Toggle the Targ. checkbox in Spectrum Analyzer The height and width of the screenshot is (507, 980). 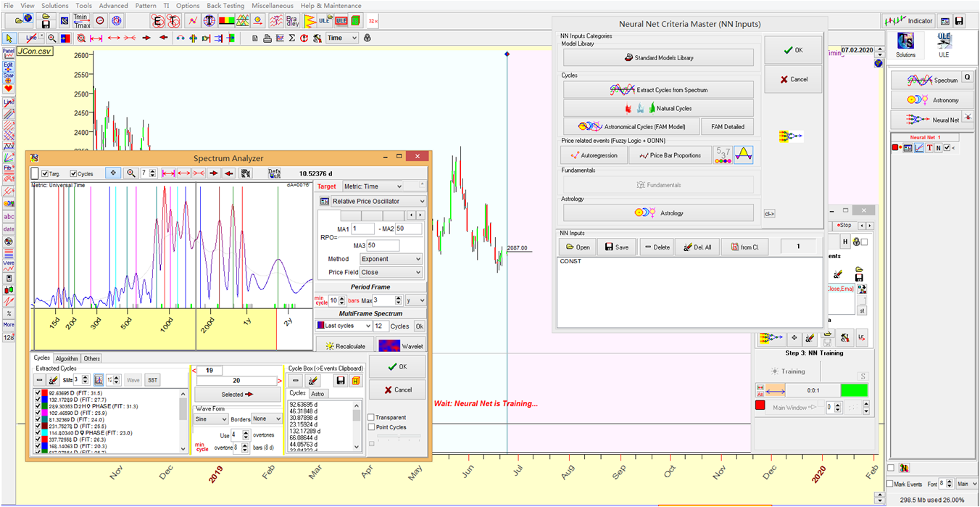[45, 173]
